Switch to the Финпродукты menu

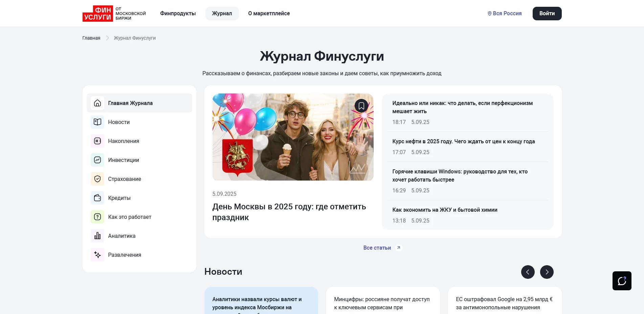178,13
